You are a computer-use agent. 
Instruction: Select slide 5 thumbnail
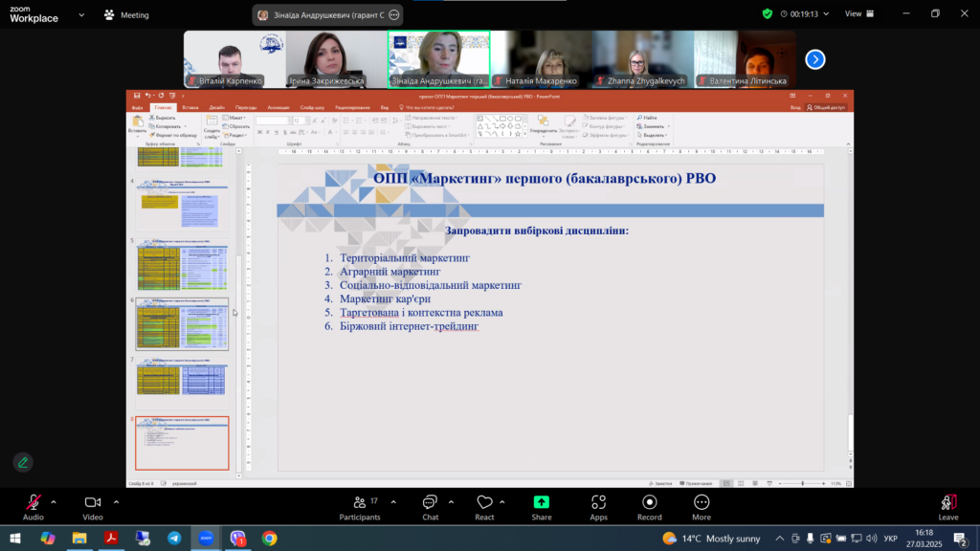[182, 264]
